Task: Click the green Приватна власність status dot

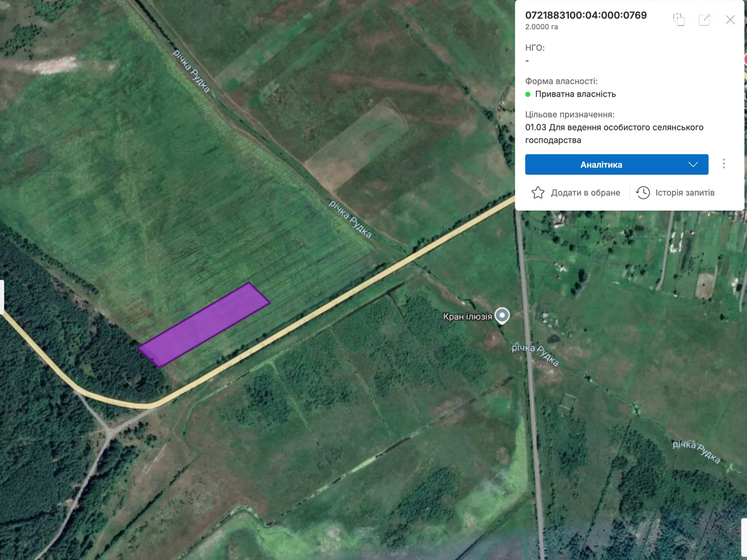Action: [528, 94]
